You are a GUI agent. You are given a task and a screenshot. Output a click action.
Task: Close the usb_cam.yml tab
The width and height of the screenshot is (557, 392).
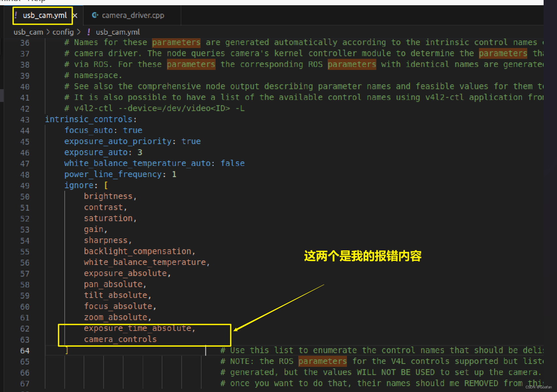coord(75,15)
